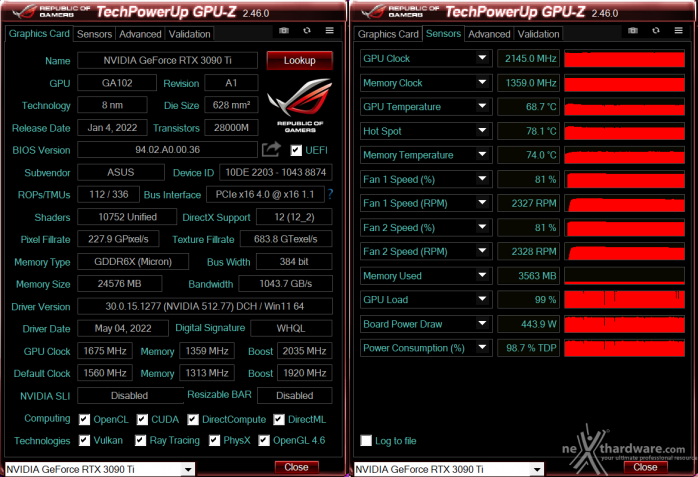698x477 pixels.
Task: Open the Memory Used sensor dropdown
Action: (x=482, y=275)
